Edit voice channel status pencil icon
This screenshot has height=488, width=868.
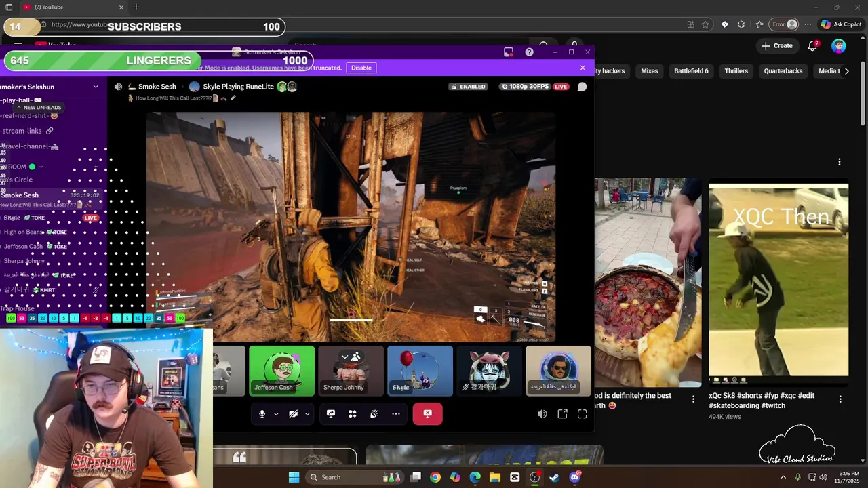(233, 98)
